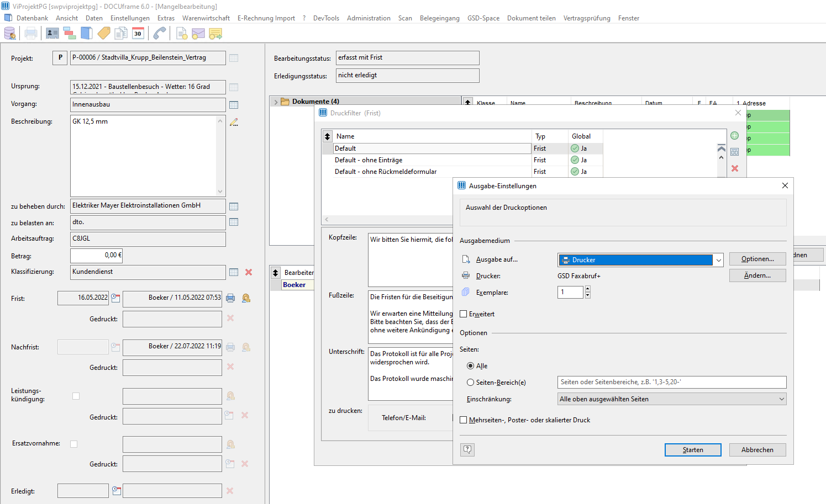Click the help icon in Ausgabe-Einstellungen
The image size is (826, 504).
pyautogui.click(x=467, y=449)
